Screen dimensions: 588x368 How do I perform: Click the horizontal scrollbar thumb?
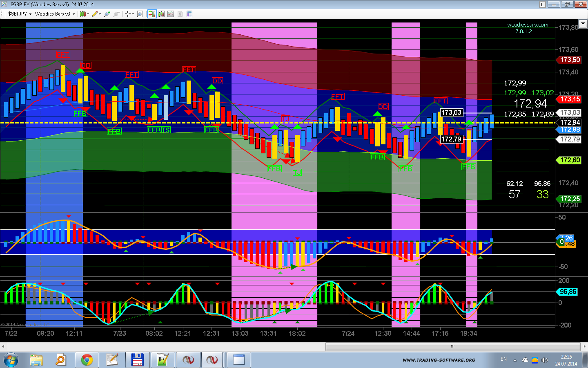click(452, 346)
